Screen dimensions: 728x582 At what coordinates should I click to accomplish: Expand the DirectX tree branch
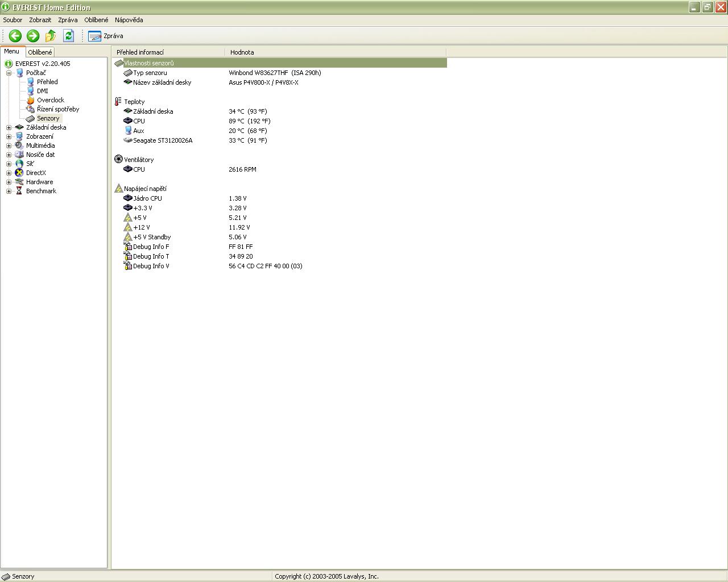pyautogui.click(x=9, y=173)
